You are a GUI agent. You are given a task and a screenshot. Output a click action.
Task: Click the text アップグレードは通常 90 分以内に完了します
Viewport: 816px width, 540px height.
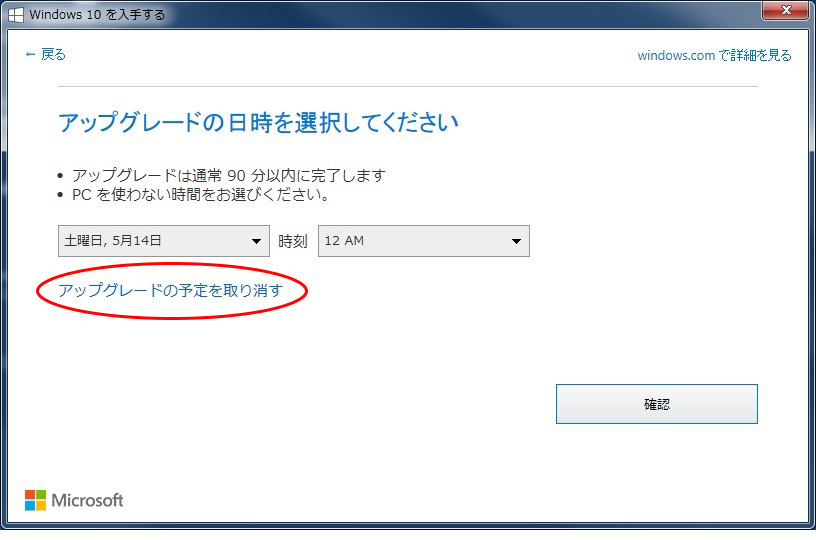pyautogui.click(x=228, y=175)
